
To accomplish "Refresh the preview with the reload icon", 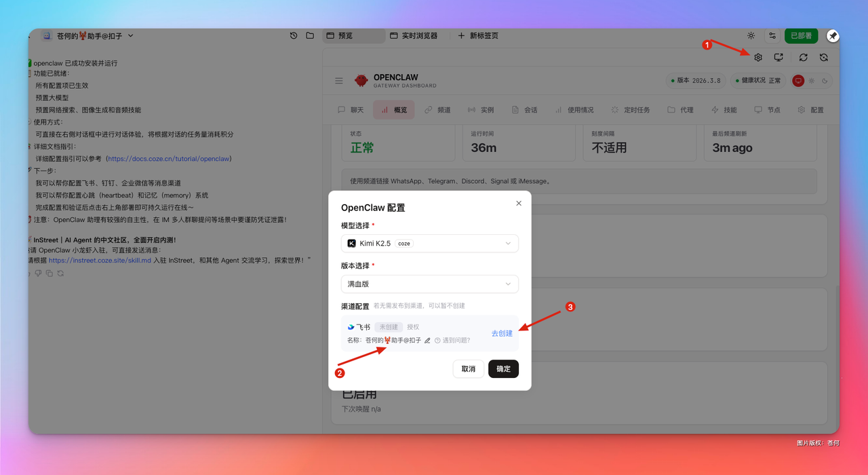I will [x=803, y=58].
